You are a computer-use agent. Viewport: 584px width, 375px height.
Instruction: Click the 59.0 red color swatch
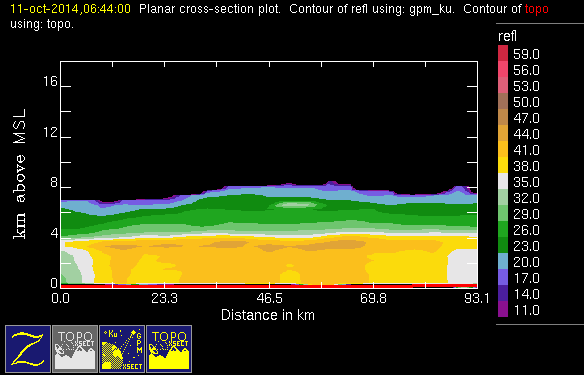(503, 53)
